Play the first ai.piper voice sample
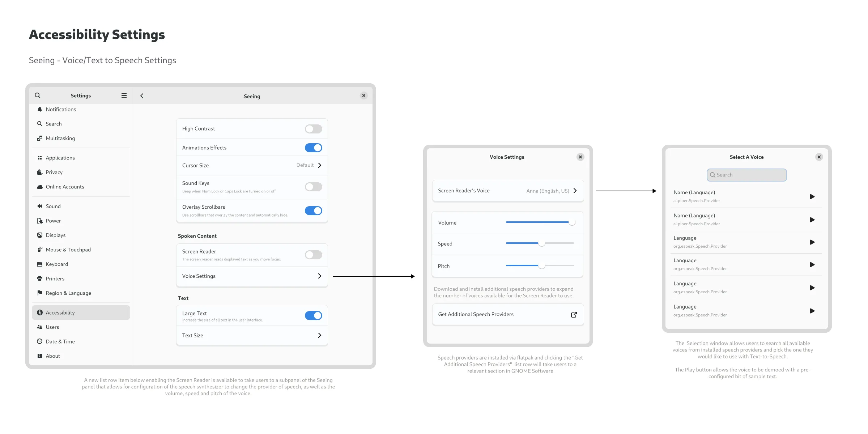 [x=812, y=197]
